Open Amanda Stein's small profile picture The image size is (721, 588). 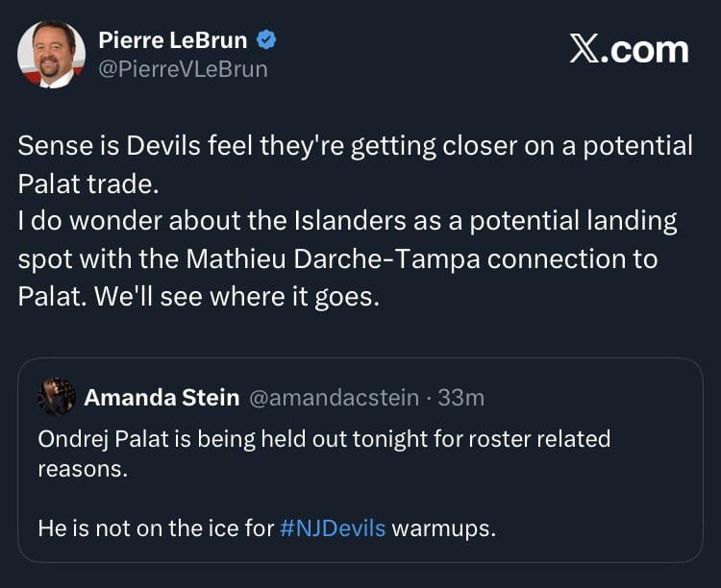57,396
